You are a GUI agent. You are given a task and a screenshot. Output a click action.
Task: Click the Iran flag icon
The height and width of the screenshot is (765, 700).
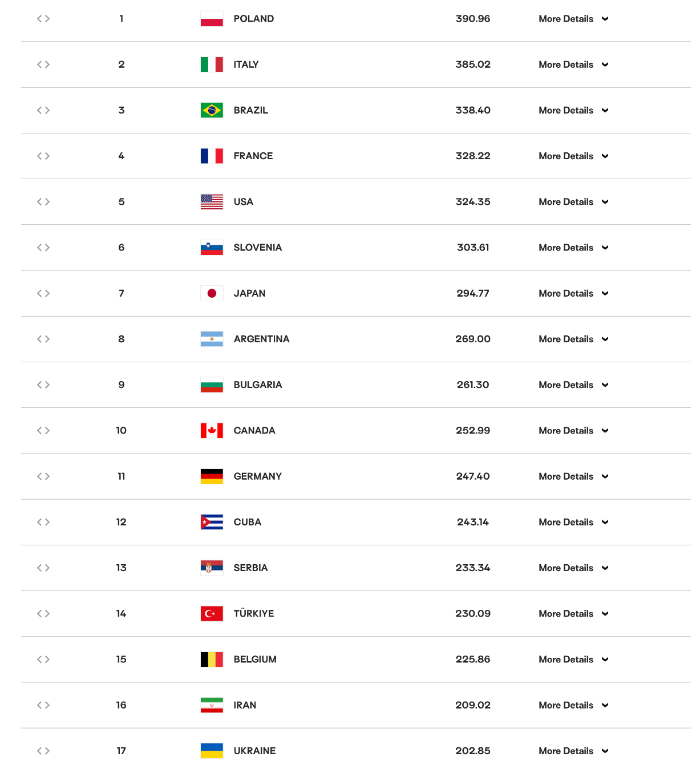(x=212, y=705)
